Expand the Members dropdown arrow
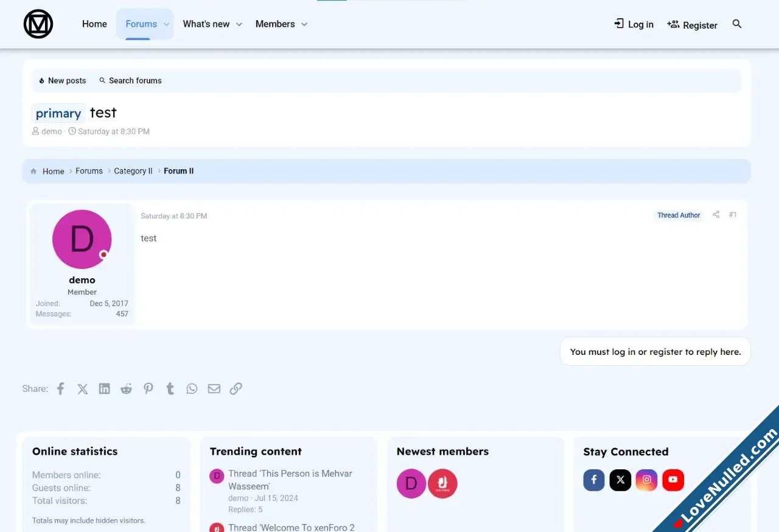Image resolution: width=779 pixels, height=532 pixels. click(304, 24)
